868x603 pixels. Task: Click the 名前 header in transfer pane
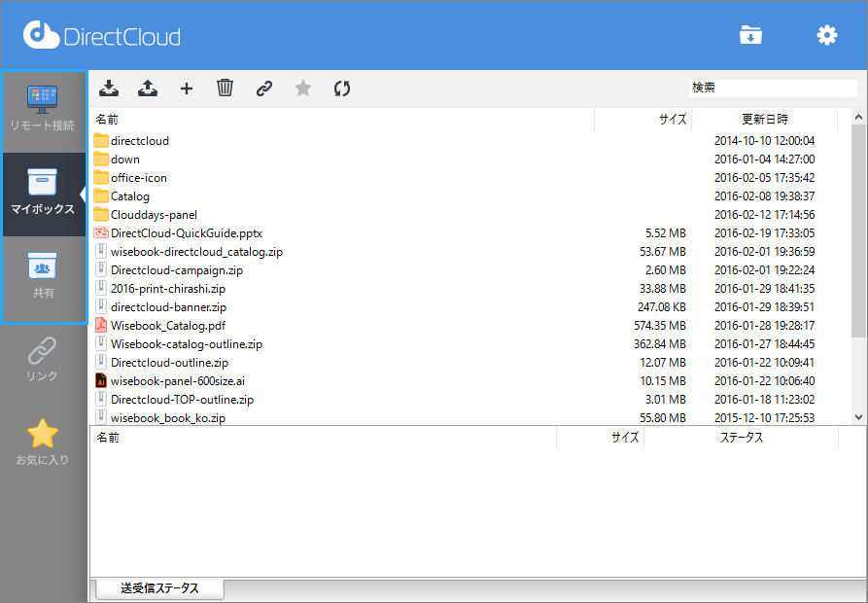click(x=323, y=438)
